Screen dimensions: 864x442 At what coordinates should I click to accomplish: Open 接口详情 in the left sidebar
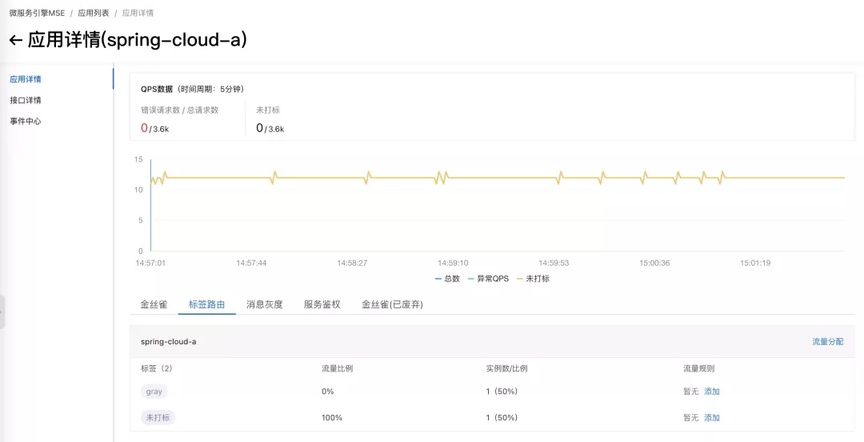[x=25, y=100]
